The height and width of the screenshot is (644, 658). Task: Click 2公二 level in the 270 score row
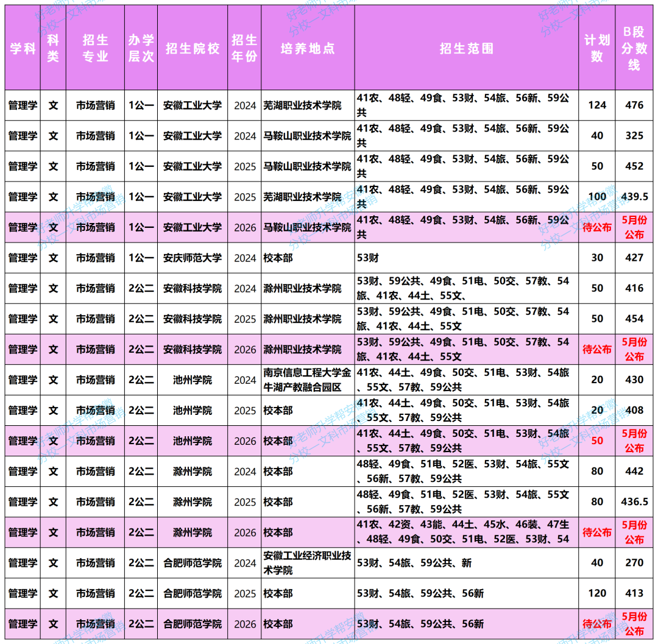point(141,562)
